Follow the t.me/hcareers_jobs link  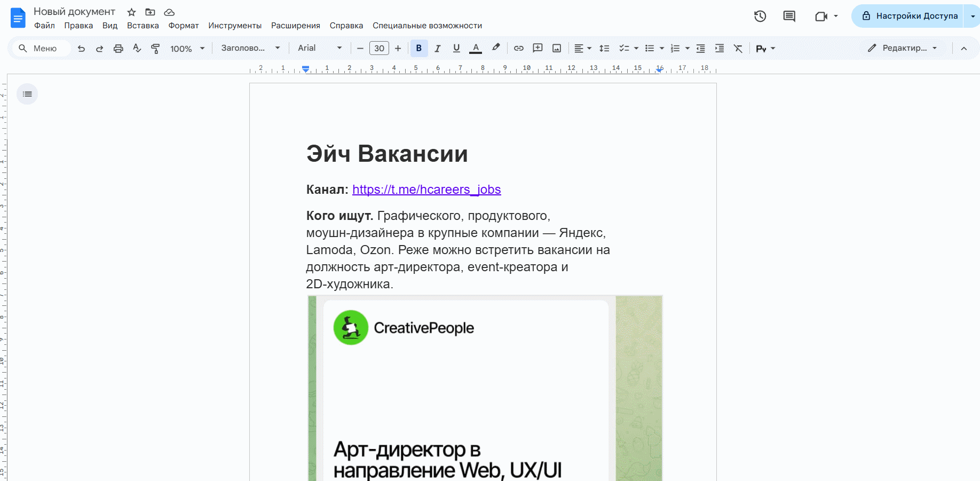click(426, 190)
